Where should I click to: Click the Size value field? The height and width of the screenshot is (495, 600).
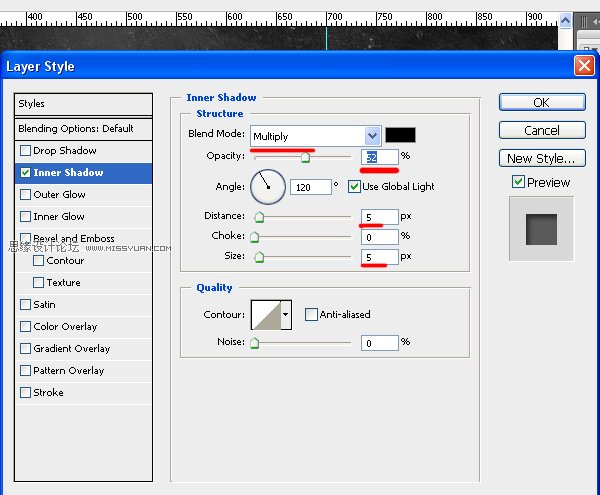click(380, 257)
